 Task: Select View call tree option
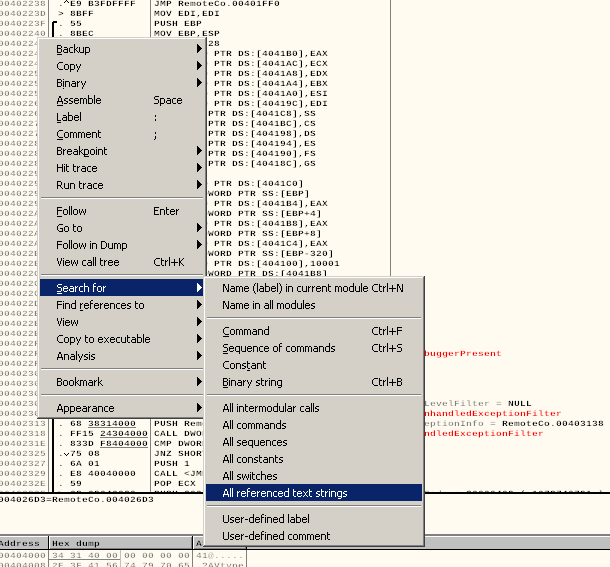pos(87,262)
